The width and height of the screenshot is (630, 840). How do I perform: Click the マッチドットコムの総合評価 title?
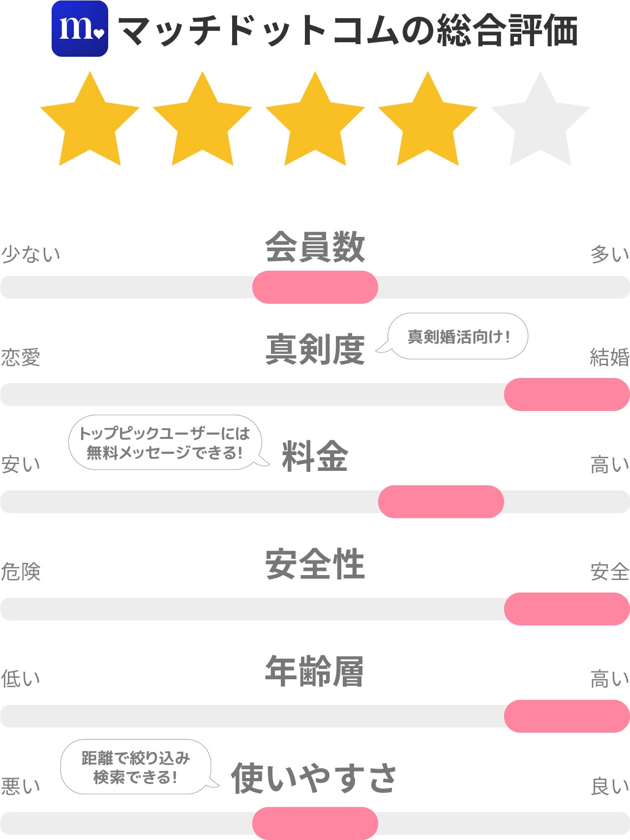click(x=348, y=30)
